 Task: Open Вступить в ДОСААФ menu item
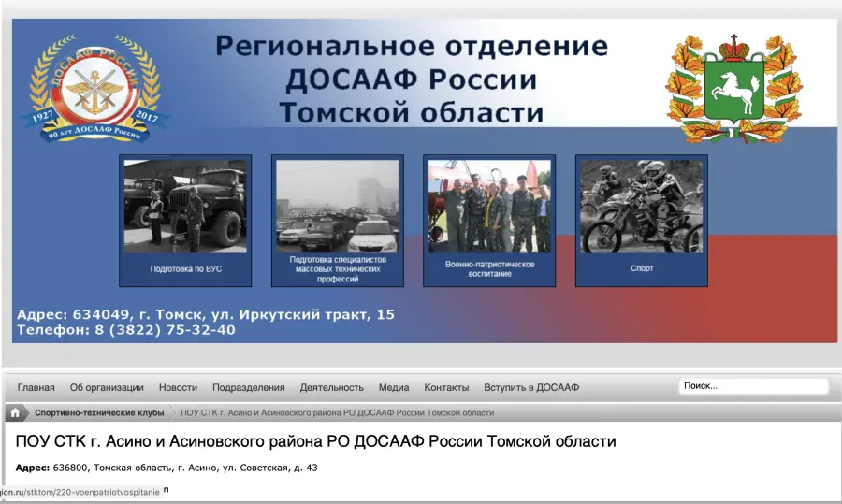coord(531,387)
